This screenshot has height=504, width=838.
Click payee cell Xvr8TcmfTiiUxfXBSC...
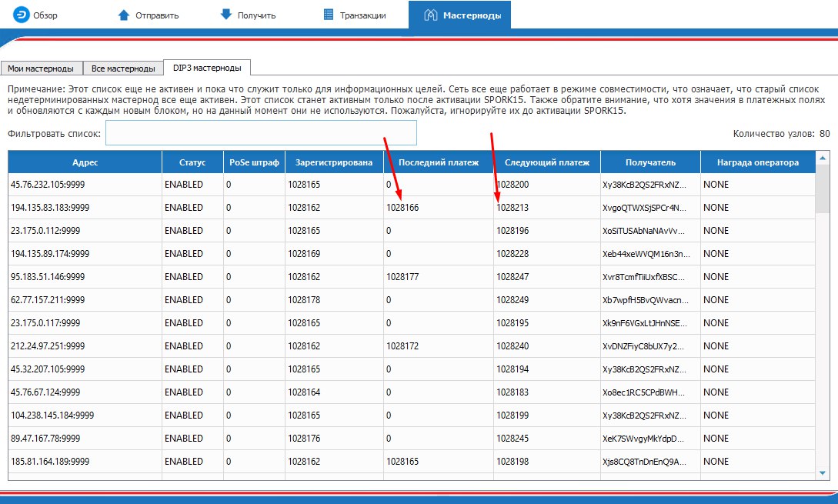tap(643, 276)
